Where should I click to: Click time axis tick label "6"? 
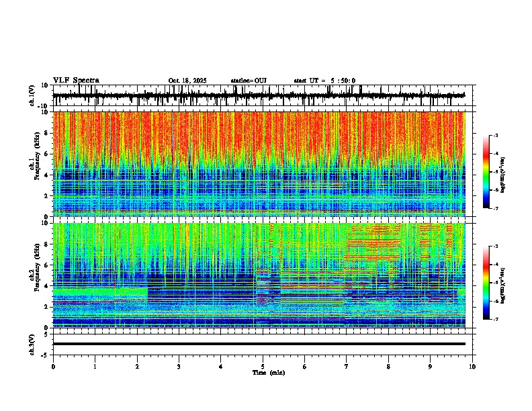pyautogui.click(x=305, y=367)
